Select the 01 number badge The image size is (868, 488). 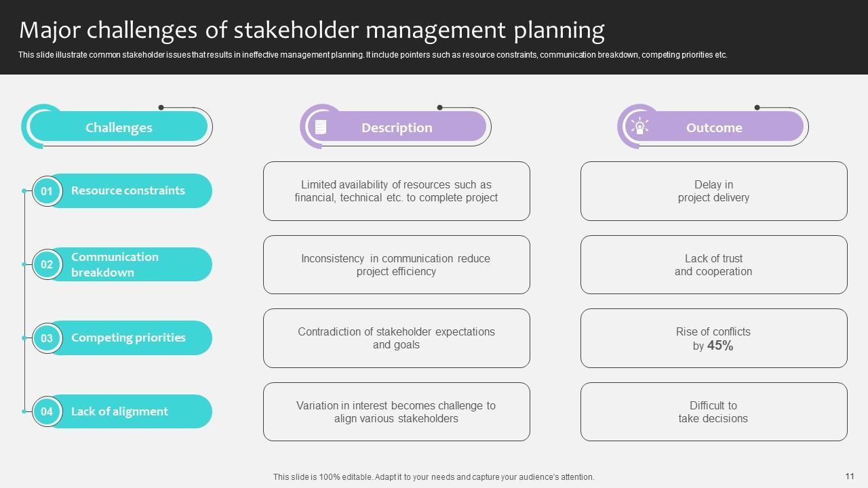point(47,191)
